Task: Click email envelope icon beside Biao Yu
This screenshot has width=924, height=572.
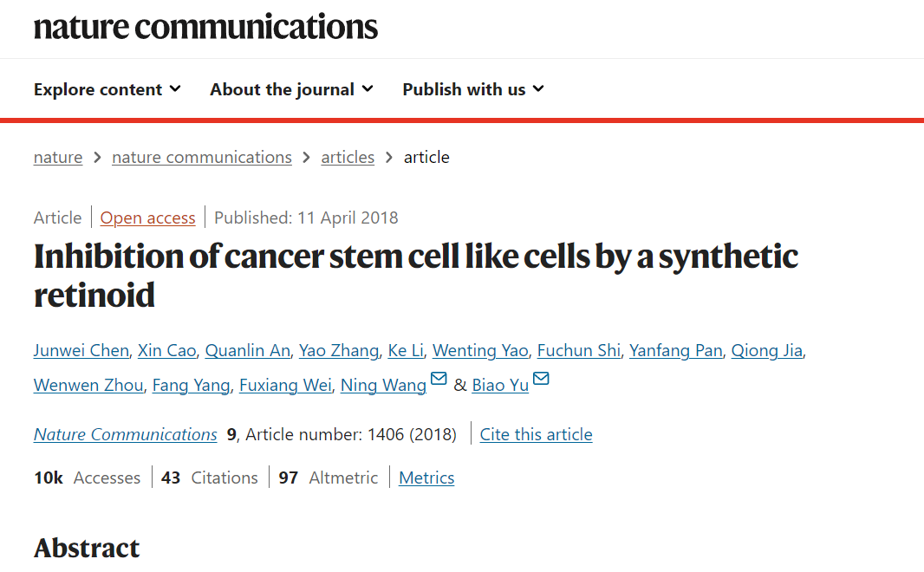Action: pos(541,380)
